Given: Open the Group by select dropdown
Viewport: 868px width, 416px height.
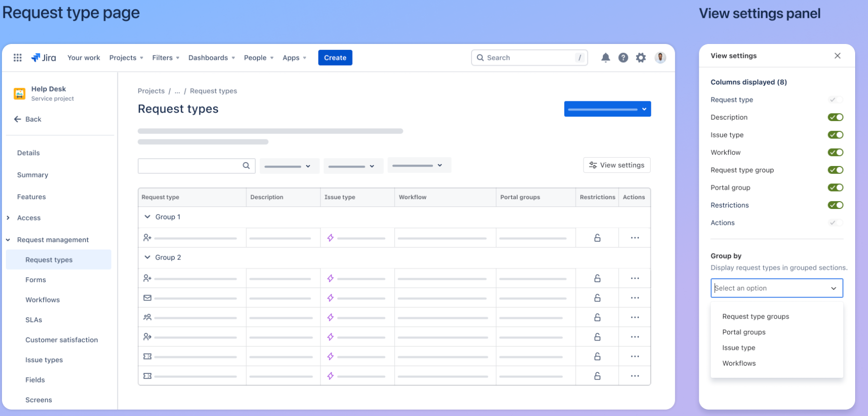Looking at the screenshot, I should click(x=777, y=288).
